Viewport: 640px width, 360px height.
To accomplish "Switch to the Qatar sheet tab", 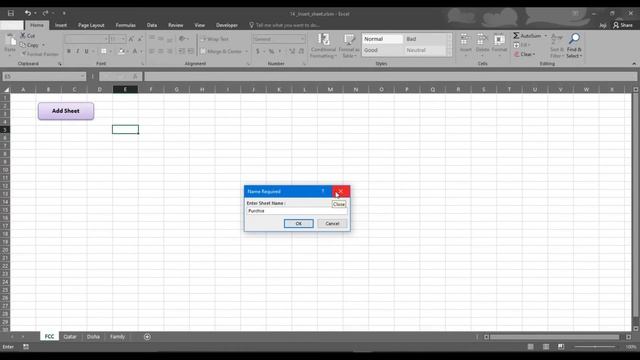I will (x=70, y=336).
